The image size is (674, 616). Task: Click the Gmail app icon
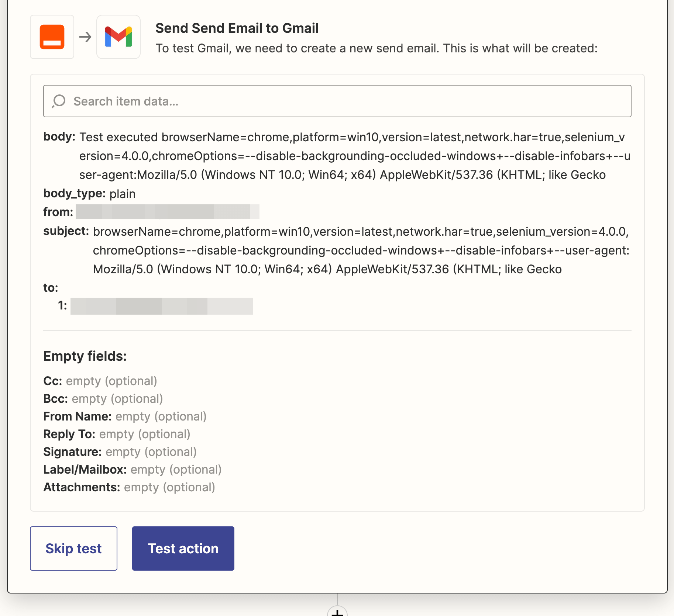(x=118, y=37)
